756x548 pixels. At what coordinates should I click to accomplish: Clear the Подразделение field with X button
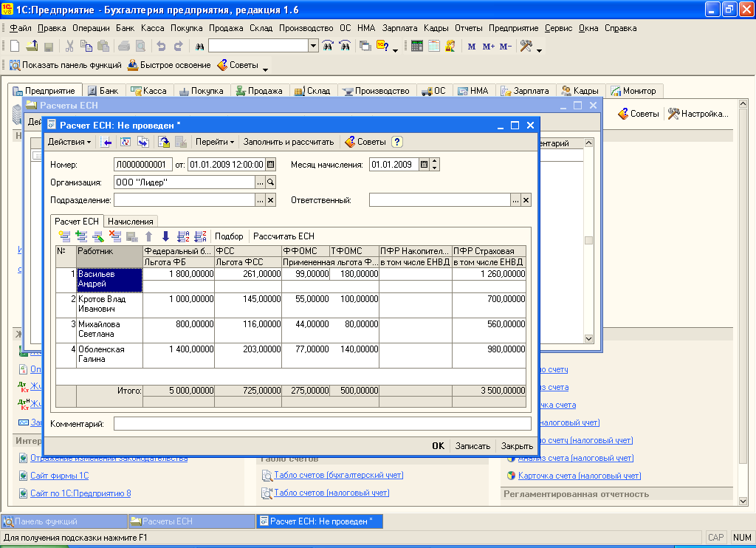point(271,200)
